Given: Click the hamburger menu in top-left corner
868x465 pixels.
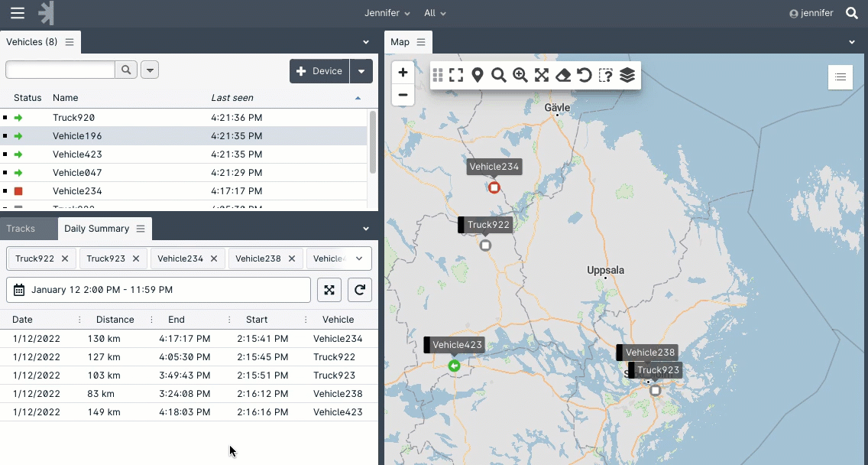Looking at the screenshot, I should [17, 13].
